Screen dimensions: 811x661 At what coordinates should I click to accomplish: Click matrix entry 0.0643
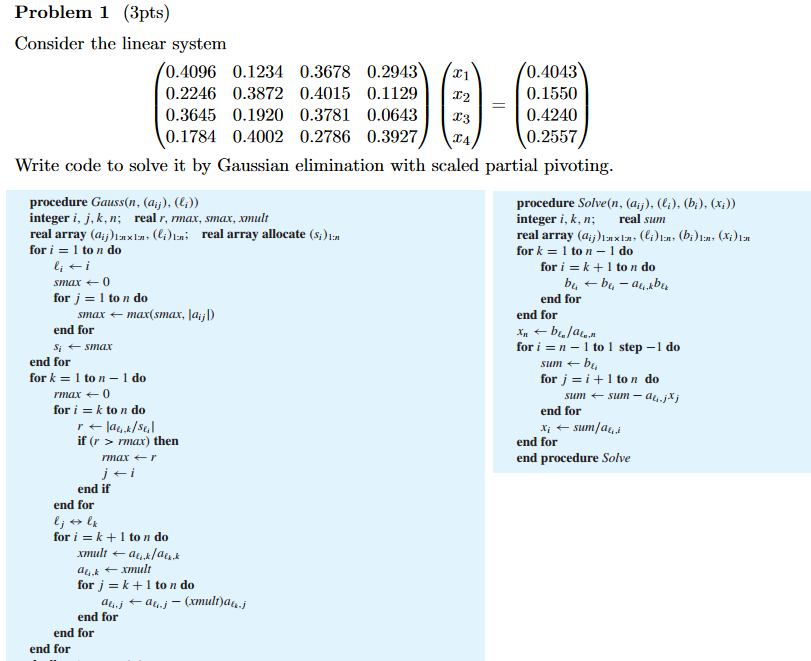click(x=392, y=115)
